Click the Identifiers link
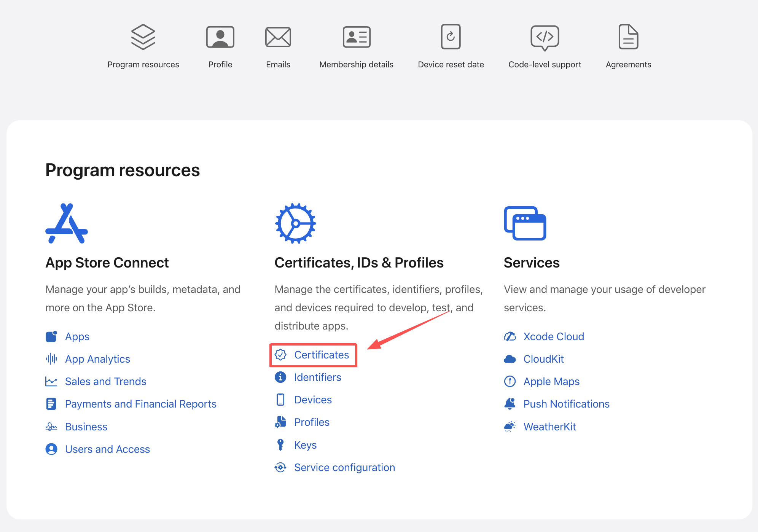 pos(318,377)
